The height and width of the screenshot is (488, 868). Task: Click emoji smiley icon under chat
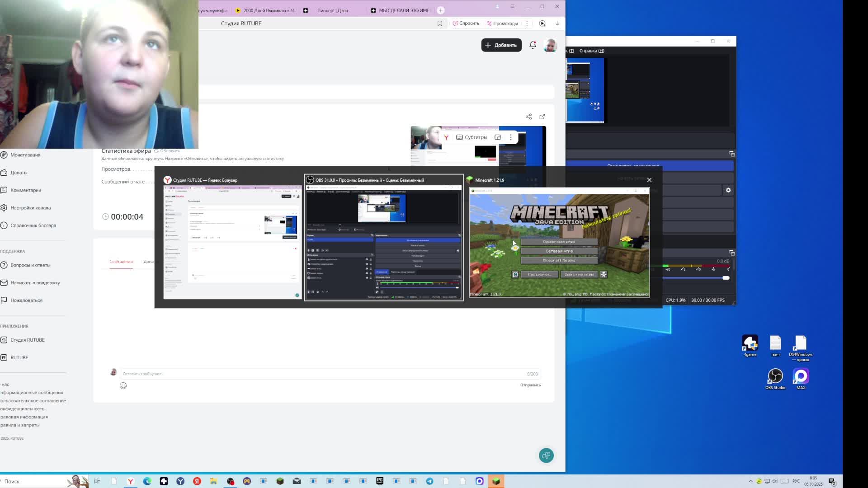tap(123, 385)
